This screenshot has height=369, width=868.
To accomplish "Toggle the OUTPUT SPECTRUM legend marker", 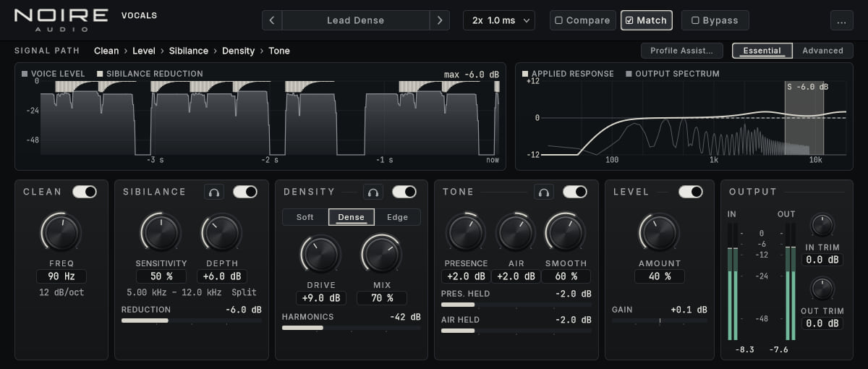I will pyautogui.click(x=629, y=74).
